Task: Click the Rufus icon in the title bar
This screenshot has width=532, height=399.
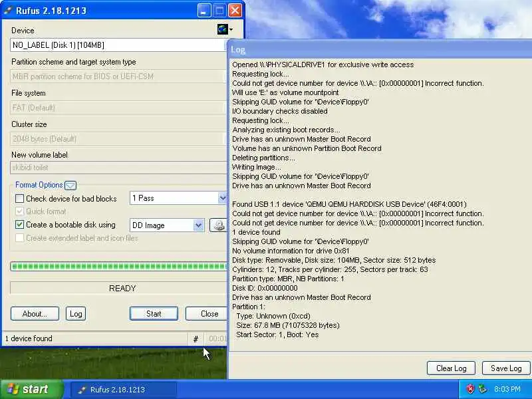Action: [8, 11]
